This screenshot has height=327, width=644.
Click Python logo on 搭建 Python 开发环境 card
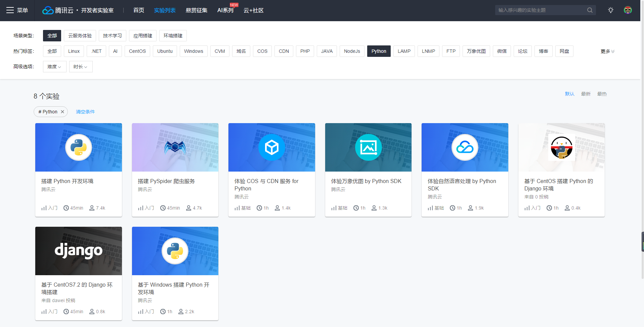click(79, 147)
